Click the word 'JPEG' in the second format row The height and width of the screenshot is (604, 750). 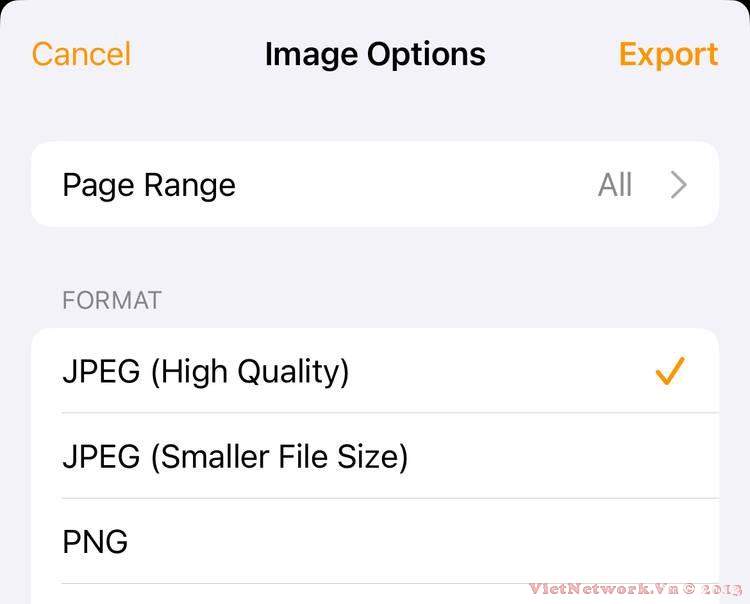tap(101, 457)
